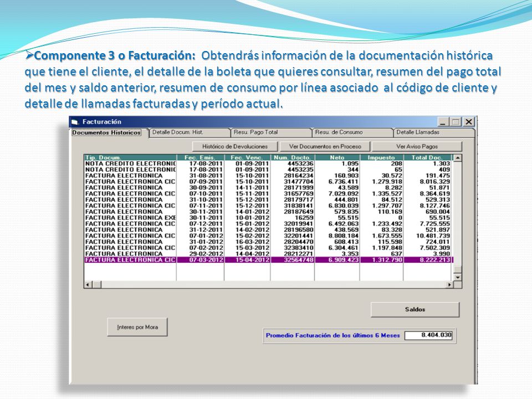The height and width of the screenshot is (399, 532).
Task: Click the Tip. Docum. column header
Action: [x=130, y=157]
